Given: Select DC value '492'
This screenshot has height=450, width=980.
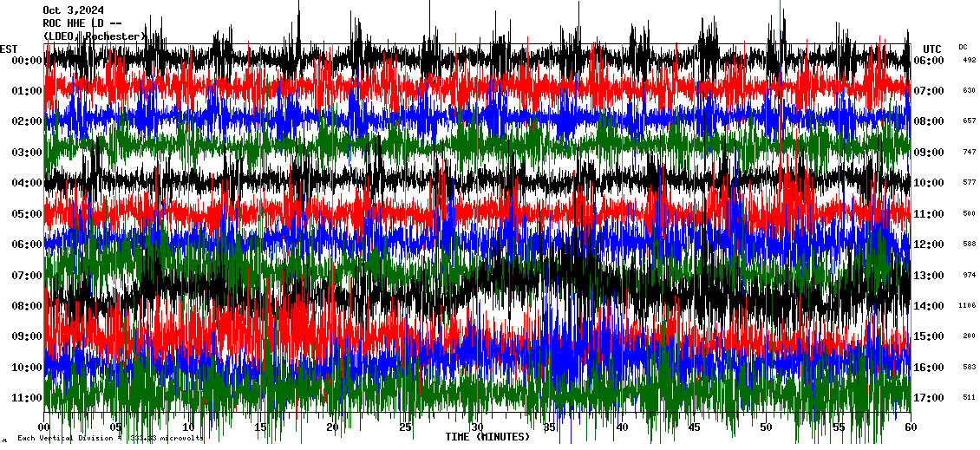Looking at the screenshot, I should (970, 60).
